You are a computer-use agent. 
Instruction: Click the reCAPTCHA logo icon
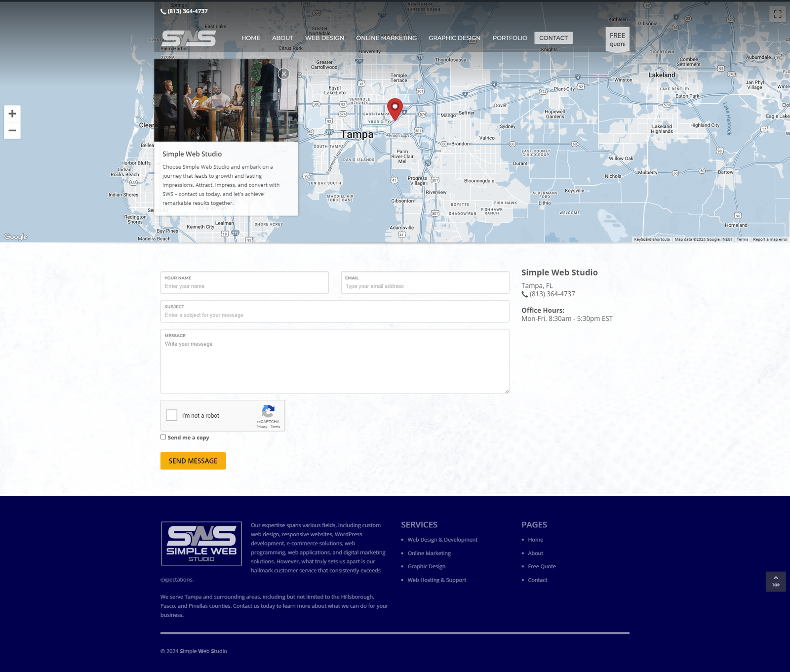268,411
